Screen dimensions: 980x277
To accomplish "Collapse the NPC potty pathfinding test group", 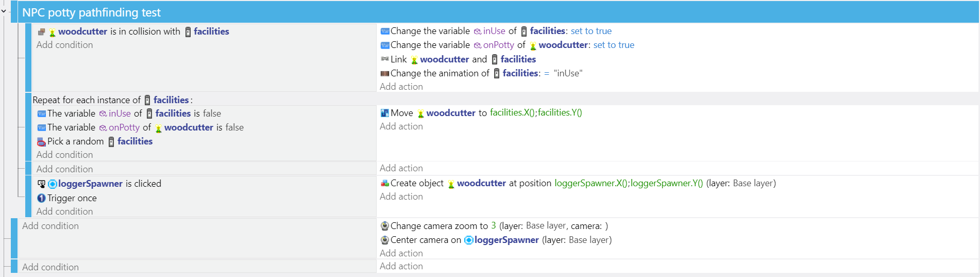I will (x=4, y=11).
